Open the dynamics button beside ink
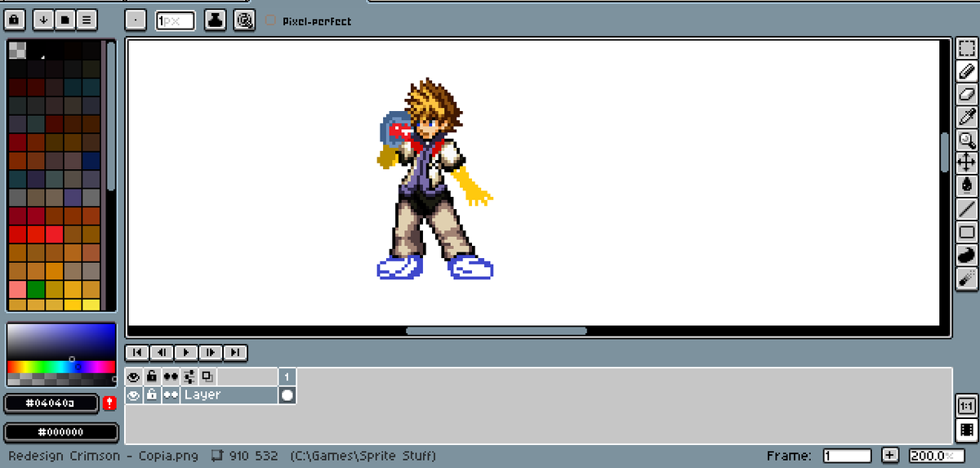 coord(243,20)
